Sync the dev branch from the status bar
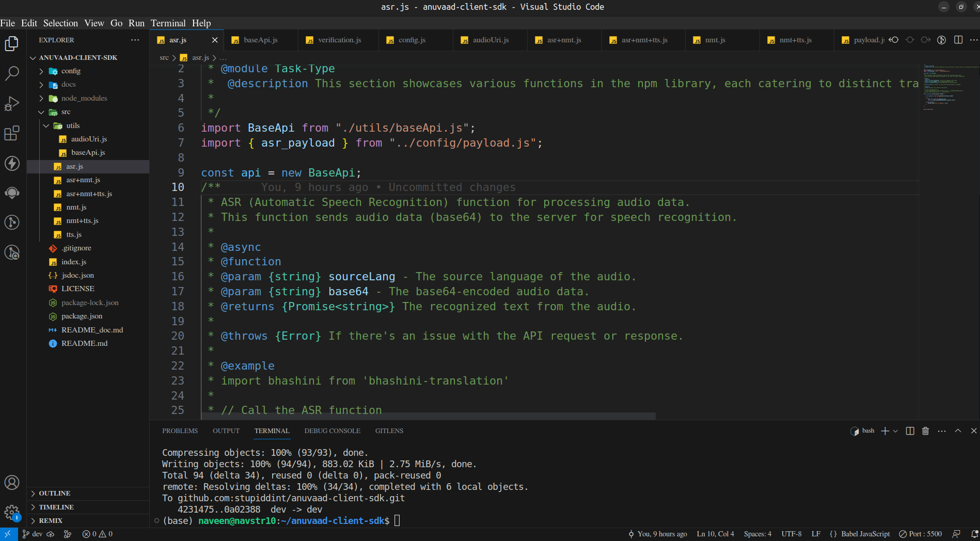This screenshot has height=541, width=980. tap(50, 534)
